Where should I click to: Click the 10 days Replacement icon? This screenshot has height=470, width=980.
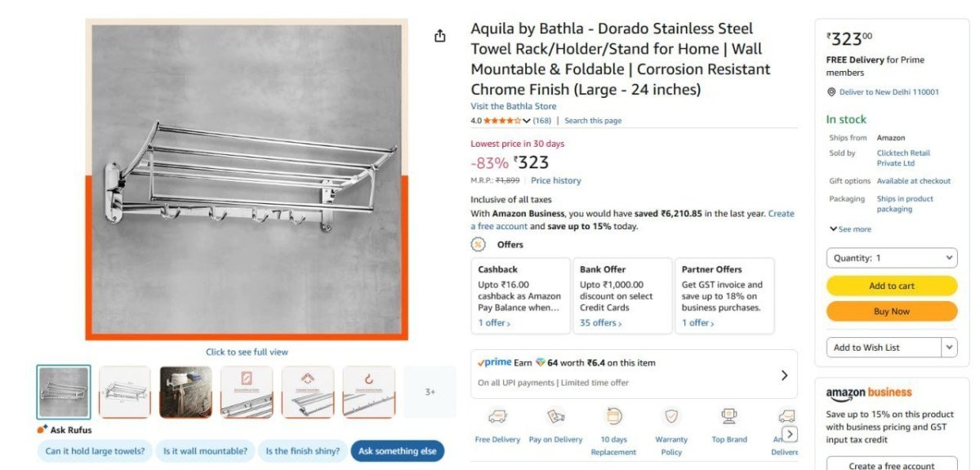point(613,416)
